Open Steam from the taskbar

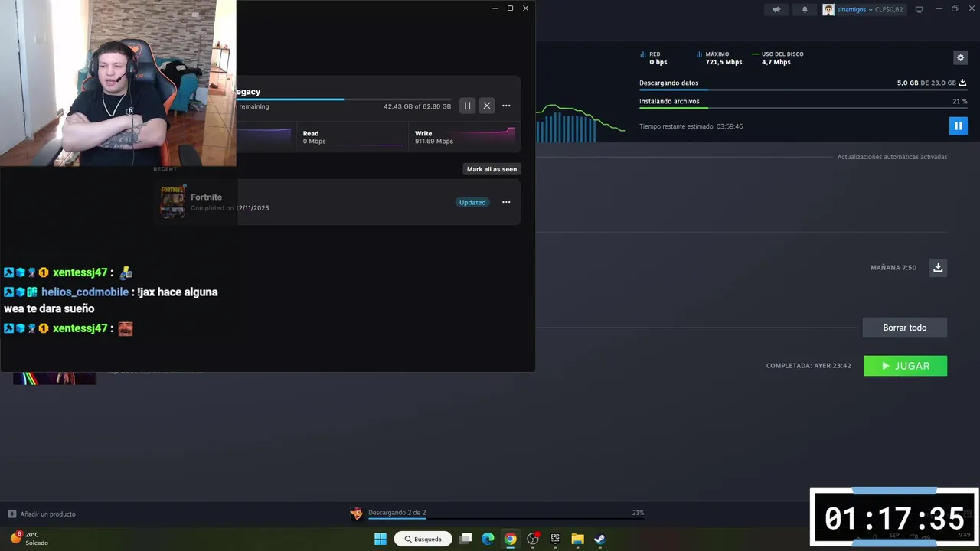599,539
